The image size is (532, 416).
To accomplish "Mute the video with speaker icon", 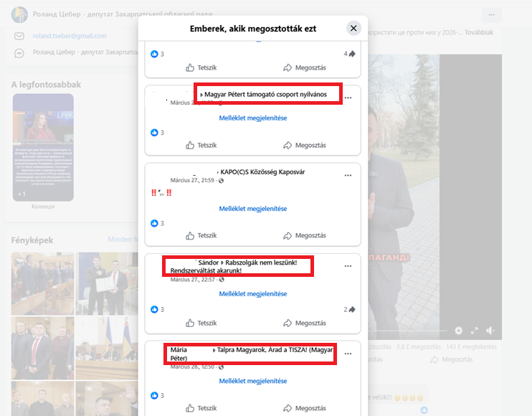I will point(490,331).
